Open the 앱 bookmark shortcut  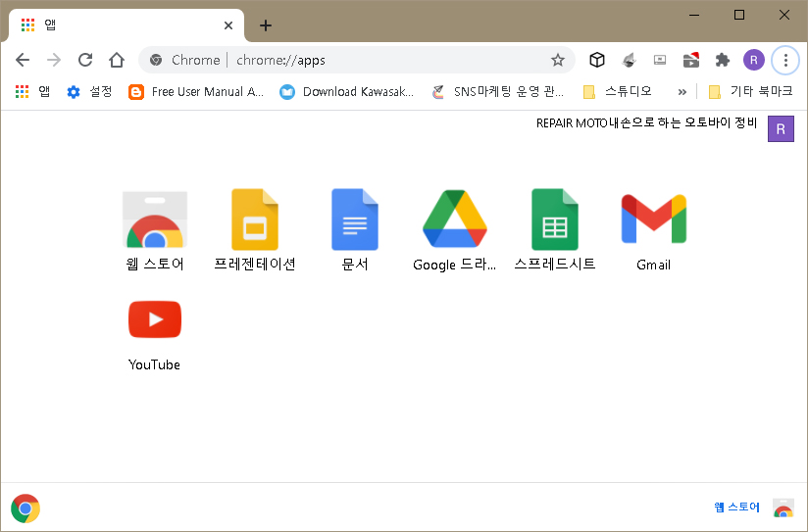32,92
